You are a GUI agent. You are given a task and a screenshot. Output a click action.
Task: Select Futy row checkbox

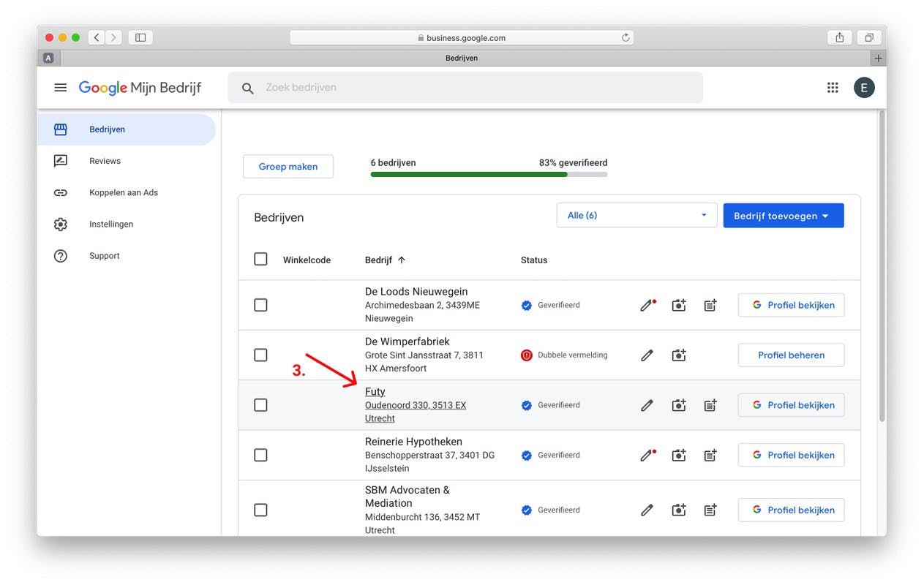[x=260, y=405]
